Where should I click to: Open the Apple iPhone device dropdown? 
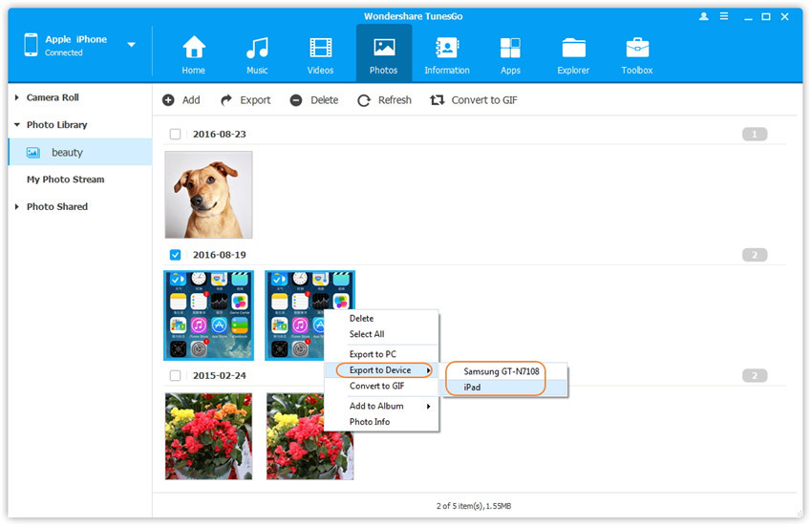pyautogui.click(x=131, y=45)
